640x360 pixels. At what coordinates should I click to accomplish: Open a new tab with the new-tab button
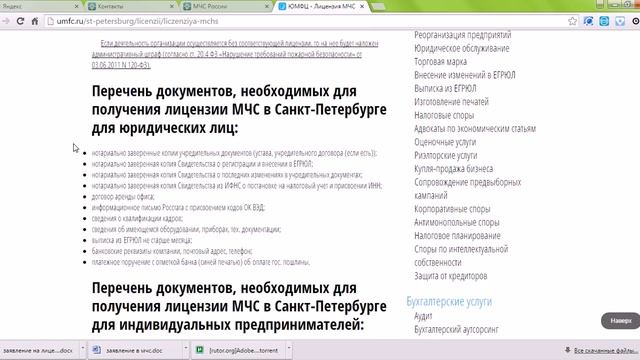coord(378,7)
